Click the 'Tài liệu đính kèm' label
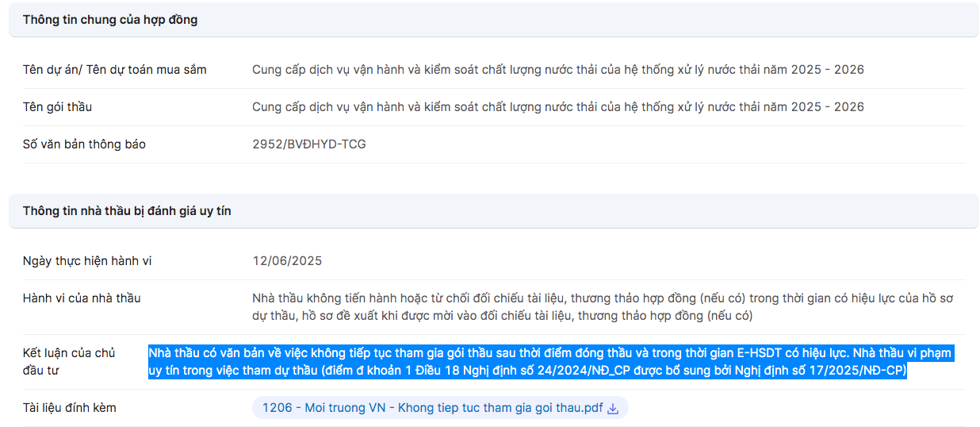Viewport: 980px width, 427px height. click(x=70, y=408)
